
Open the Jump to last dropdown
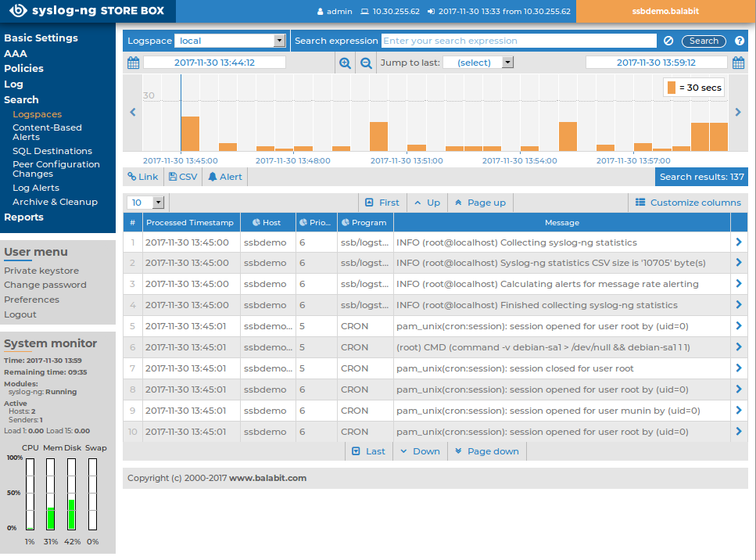478,63
